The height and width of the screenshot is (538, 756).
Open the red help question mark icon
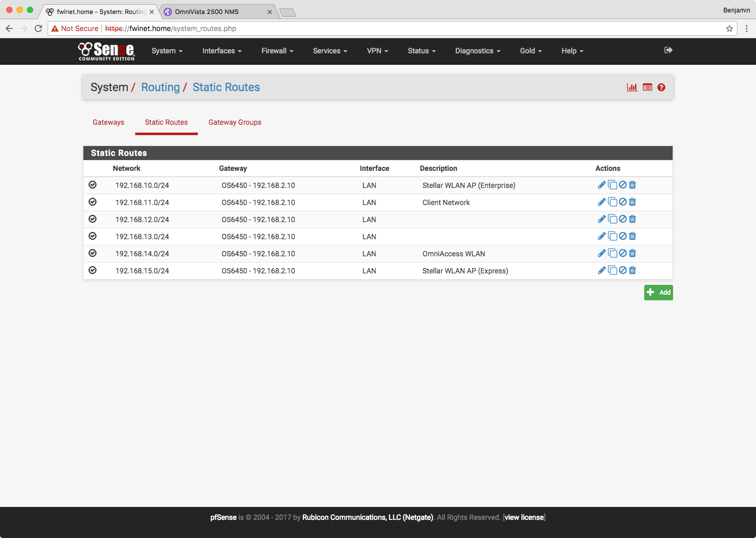[661, 88]
